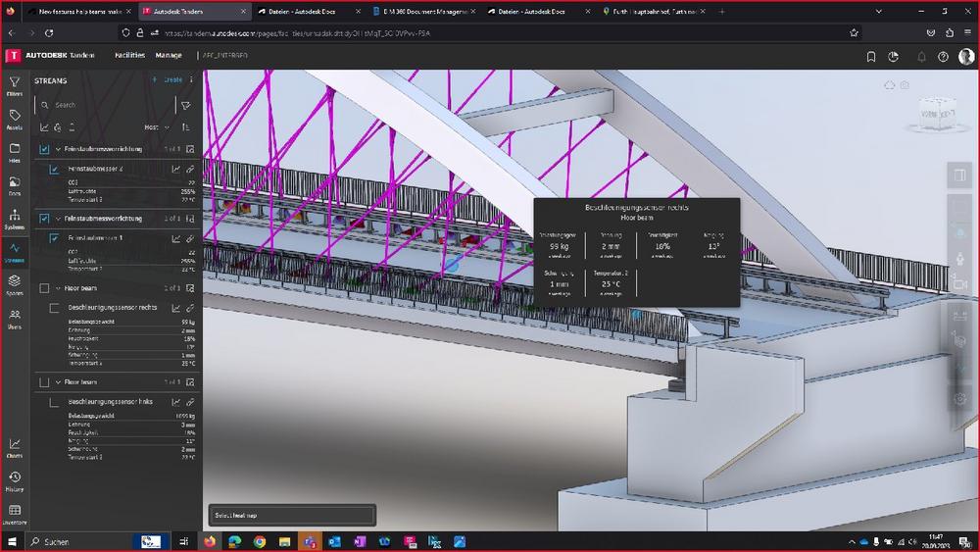980x552 pixels.
Task: Open the Host grouping dropdown
Action: (157, 127)
